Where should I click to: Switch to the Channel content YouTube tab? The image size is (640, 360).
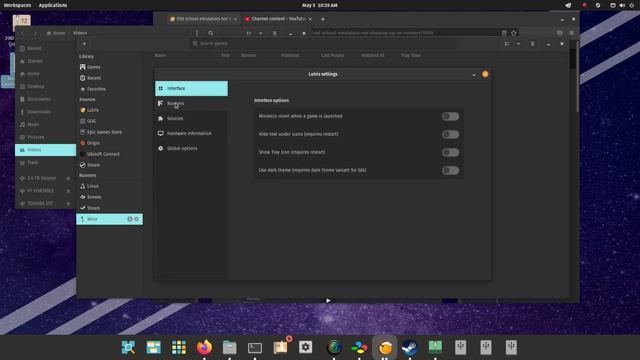click(x=278, y=19)
